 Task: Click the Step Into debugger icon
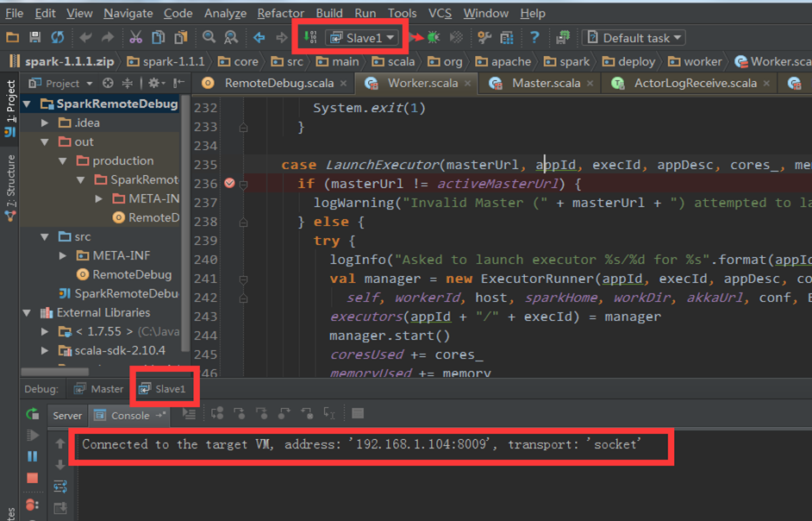pyautogui.click(x=240, y=413)
